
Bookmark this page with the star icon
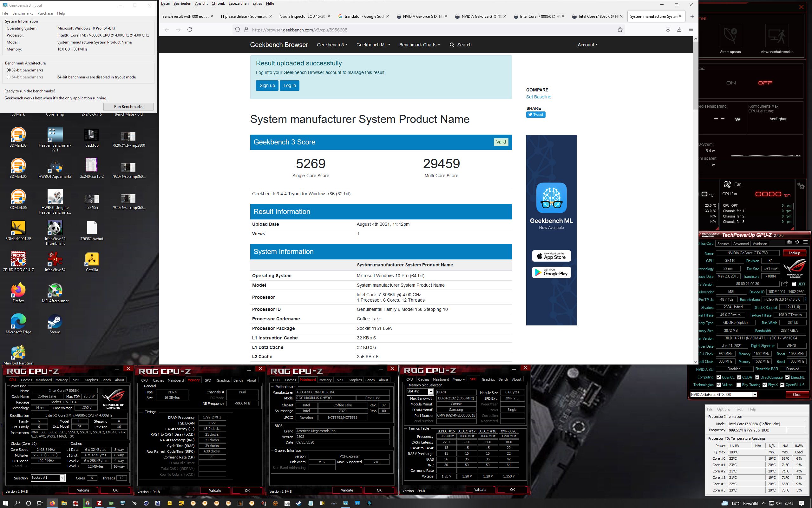[620, 30]
